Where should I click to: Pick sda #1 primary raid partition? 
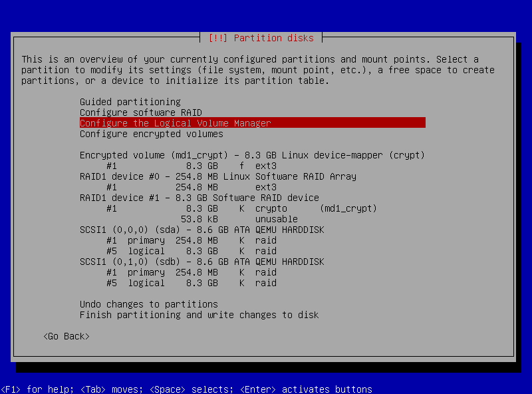click(192, 240)
